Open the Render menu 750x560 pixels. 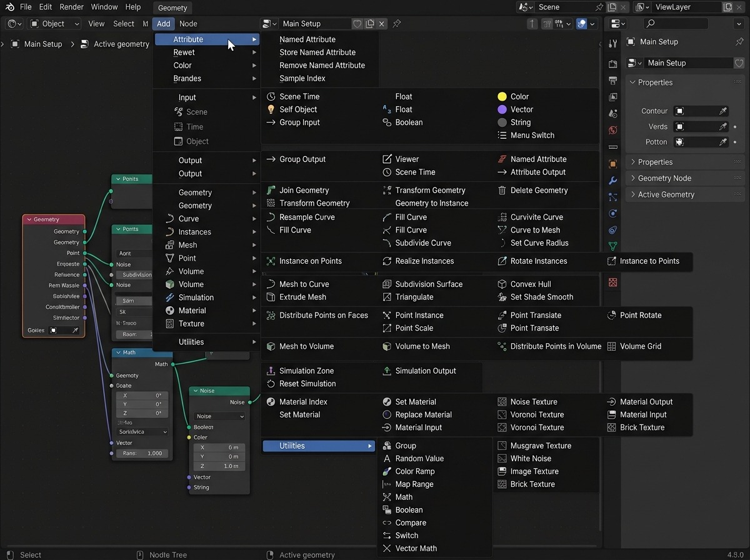click(x=72, y=7)
